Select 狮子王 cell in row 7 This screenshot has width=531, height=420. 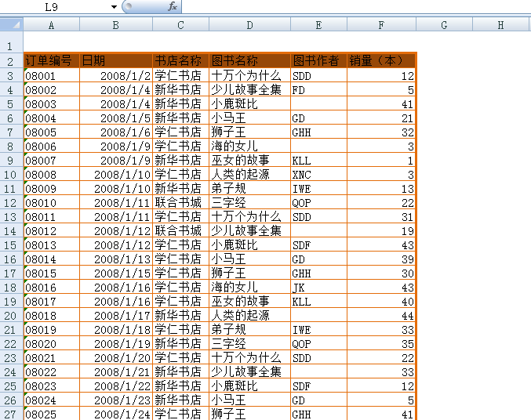(x=250, y=132)
